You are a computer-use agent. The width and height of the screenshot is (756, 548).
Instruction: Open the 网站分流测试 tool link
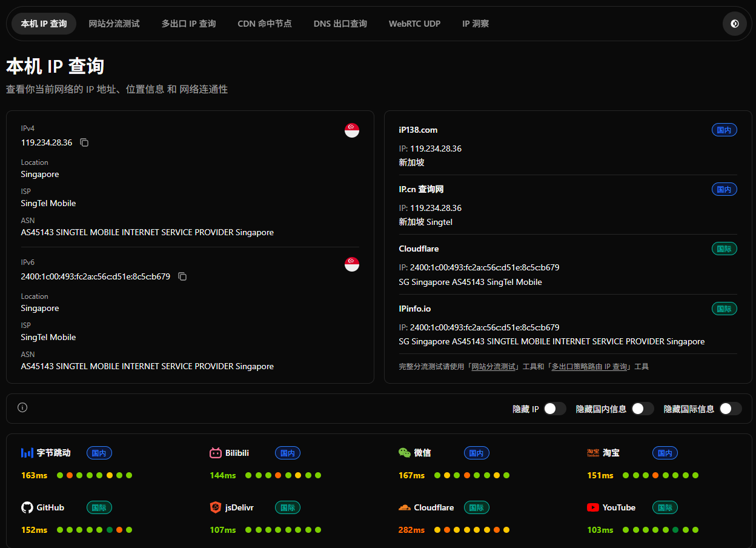point(493,367)
